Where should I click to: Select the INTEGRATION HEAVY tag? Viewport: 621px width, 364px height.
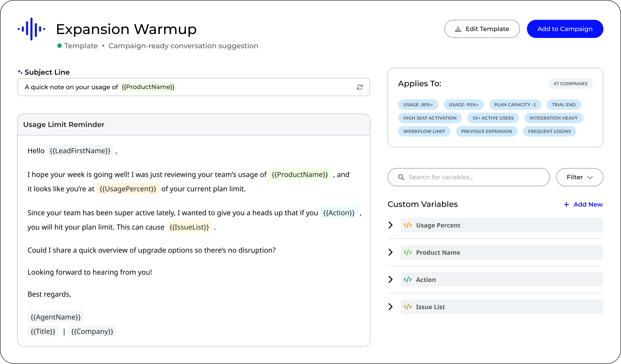pyautogui.click(x=554, y=118)
